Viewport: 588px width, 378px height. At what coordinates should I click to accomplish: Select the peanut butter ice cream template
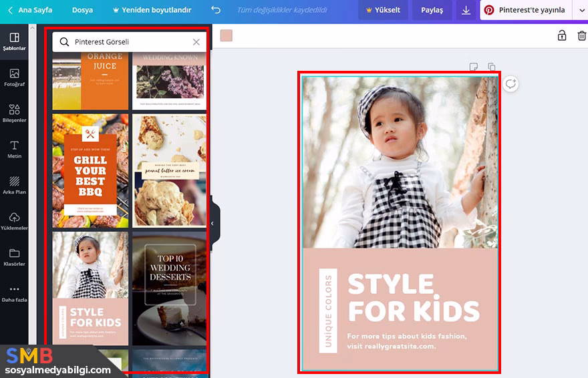coord(170,171)
